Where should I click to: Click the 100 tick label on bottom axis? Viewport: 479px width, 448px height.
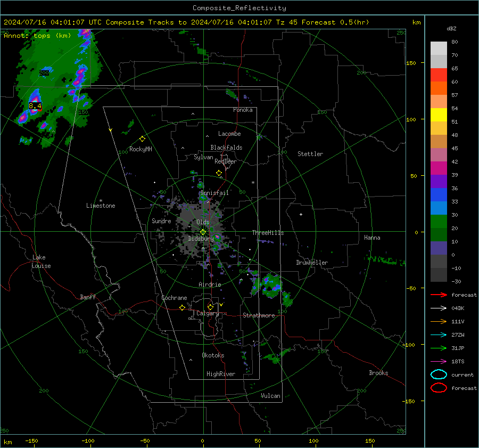313,441
